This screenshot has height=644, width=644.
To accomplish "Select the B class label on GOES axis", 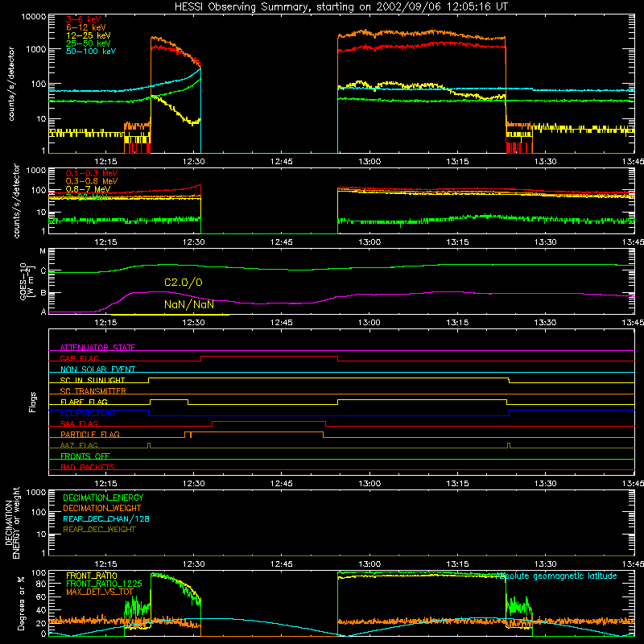I will click(x=43, y=293).
